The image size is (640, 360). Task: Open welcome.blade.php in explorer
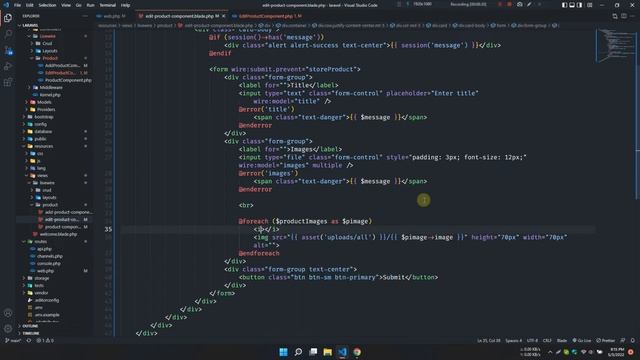point(58,234)
